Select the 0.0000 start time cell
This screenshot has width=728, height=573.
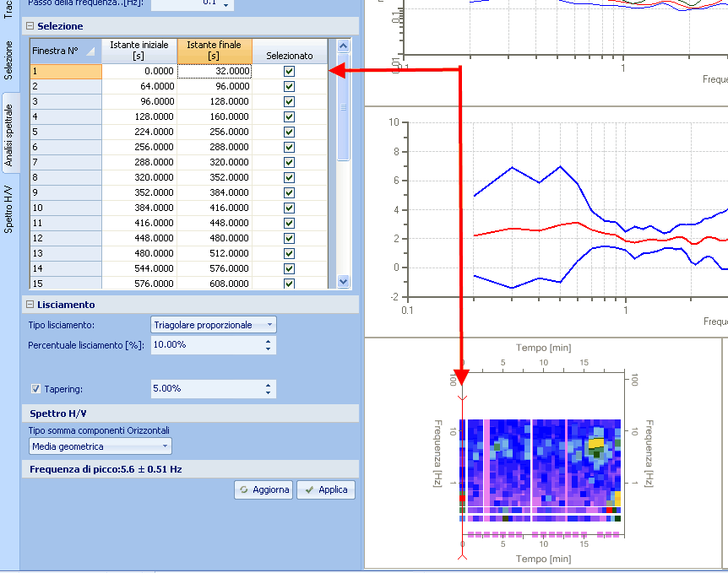[x=139, y=71]
